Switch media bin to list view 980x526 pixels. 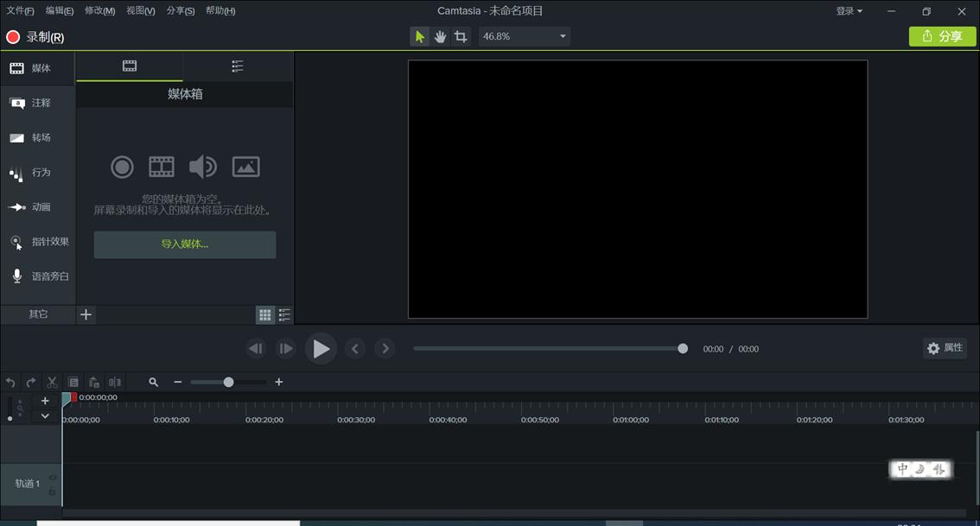tap(285, 314)
